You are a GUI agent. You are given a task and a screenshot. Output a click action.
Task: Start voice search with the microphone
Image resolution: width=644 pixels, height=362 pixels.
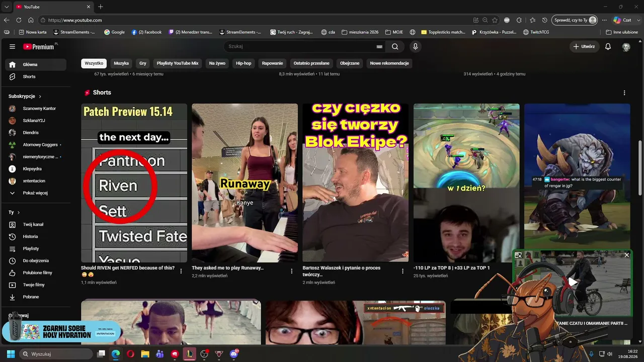415,47
